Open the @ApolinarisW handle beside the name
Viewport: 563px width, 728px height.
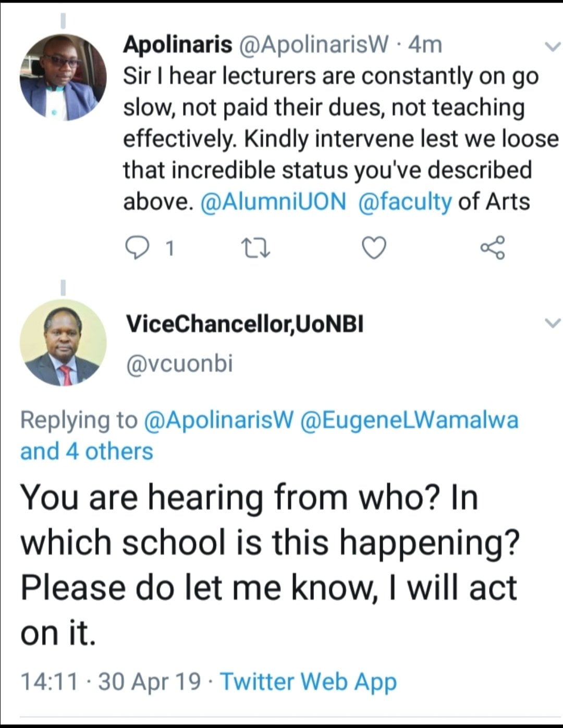coord(313,45)
